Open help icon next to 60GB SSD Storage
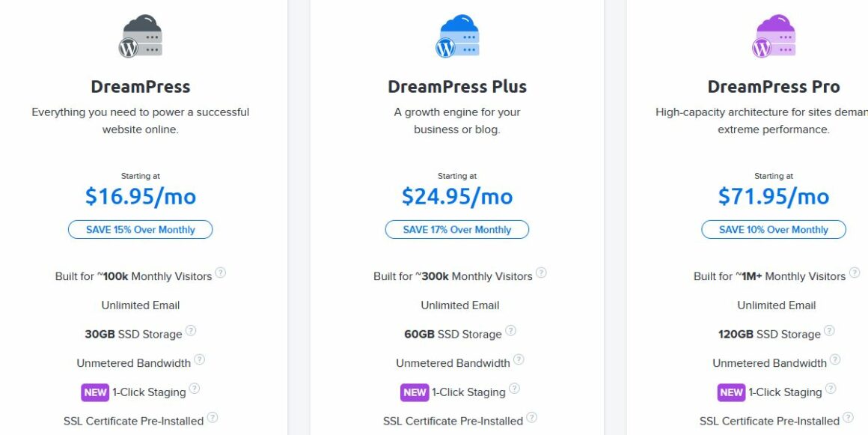The height and width of the screenshot is (435, 868). tap(510, 331)
